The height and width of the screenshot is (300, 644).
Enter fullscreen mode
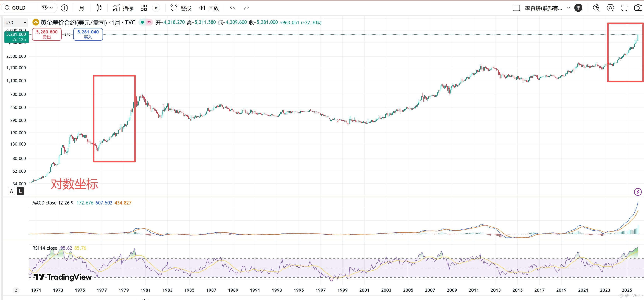(624, 8)
